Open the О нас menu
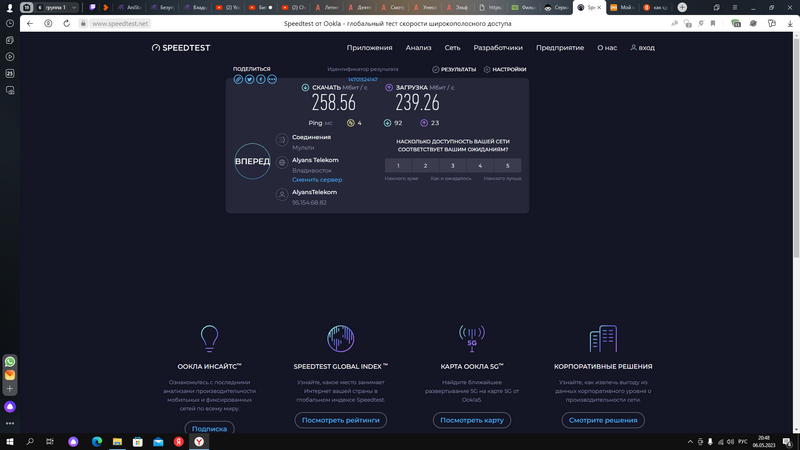The image size is (800, 450). [x=607, y=47]
